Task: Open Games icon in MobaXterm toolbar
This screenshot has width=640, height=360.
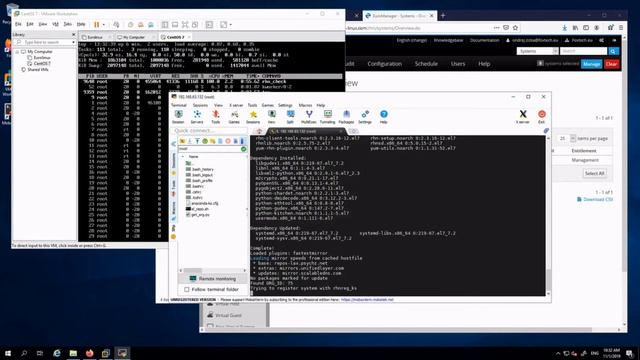Action: click(x=234, y=116)
